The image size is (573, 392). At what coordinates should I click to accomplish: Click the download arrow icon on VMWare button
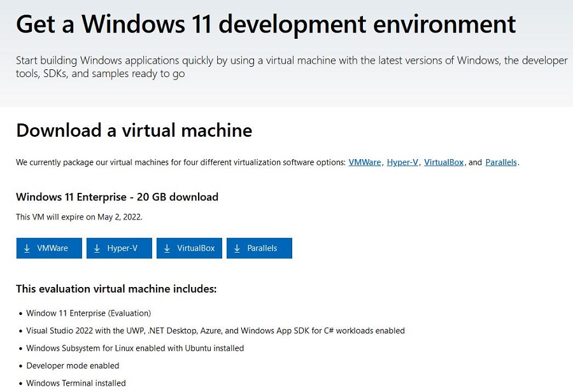click(x=27, y=248)
